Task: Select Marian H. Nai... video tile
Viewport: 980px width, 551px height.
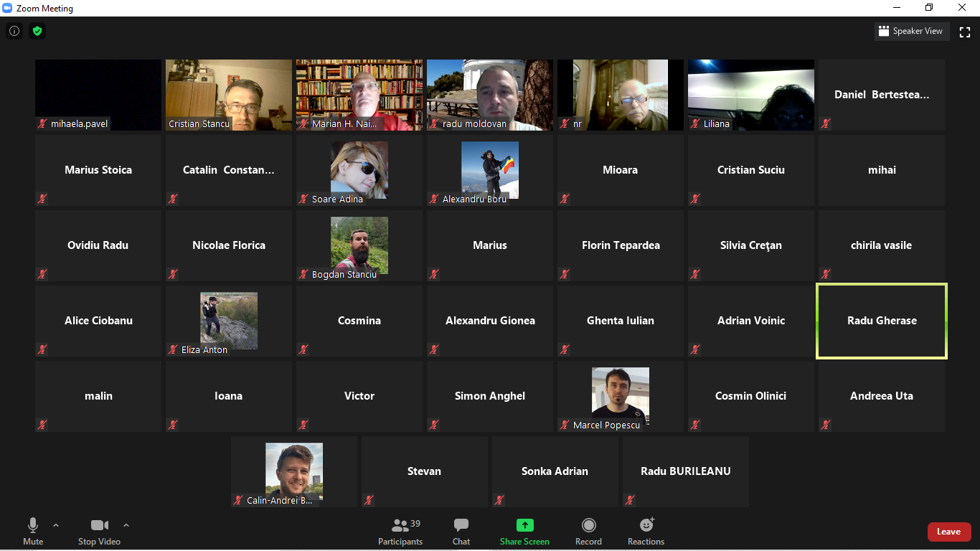Action: (359, 95)
